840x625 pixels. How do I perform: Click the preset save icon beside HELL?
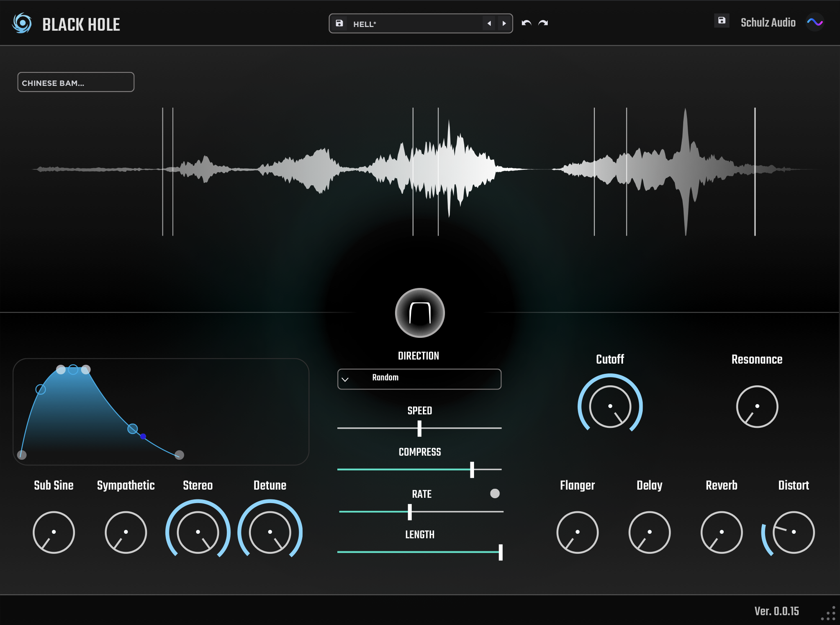pos(339,24)
